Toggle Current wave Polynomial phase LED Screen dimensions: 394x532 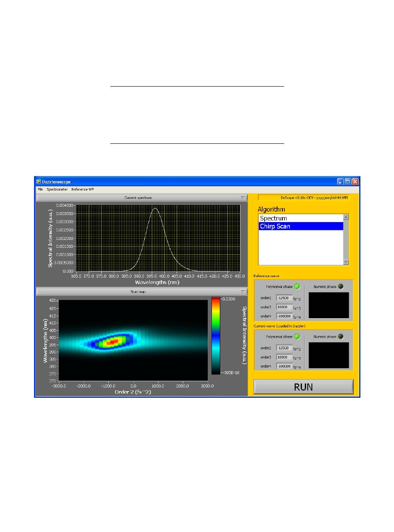pos(296,337)
